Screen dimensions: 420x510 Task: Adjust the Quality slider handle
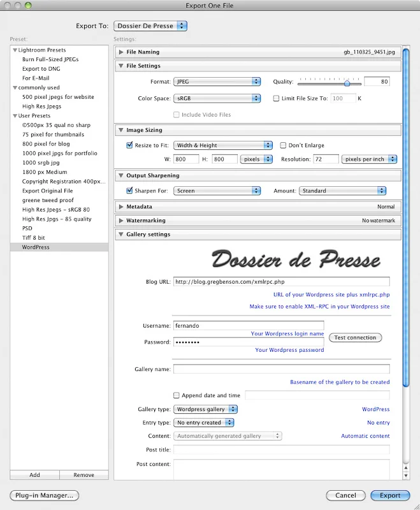[347, 84]
